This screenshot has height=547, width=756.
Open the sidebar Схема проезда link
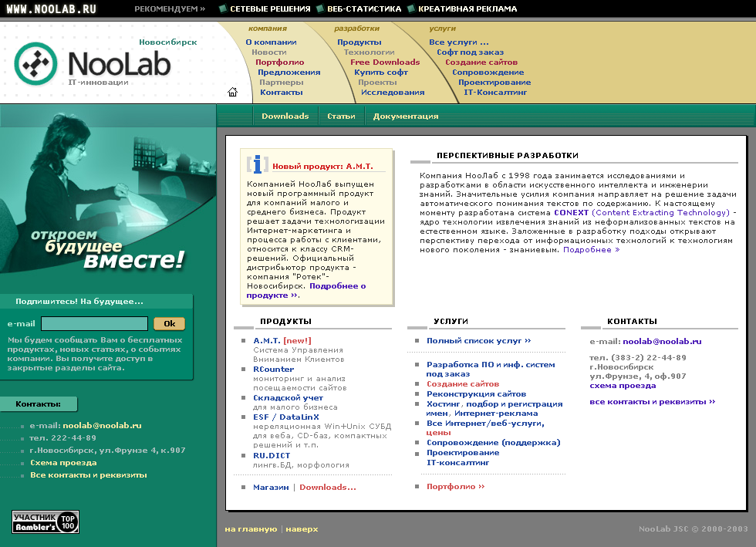63,462
